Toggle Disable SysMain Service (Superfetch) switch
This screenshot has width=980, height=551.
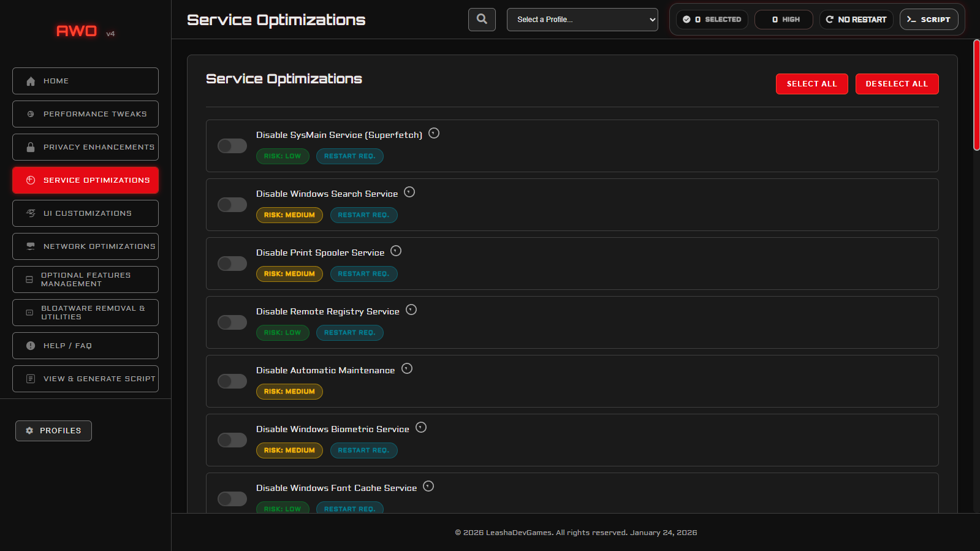(232, 146)
